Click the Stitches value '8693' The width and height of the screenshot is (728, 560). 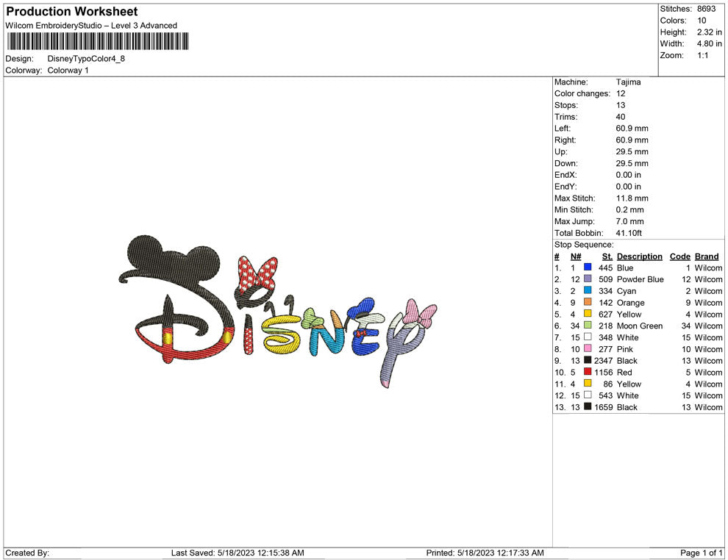pyautogui.click(x=706, y=9)
